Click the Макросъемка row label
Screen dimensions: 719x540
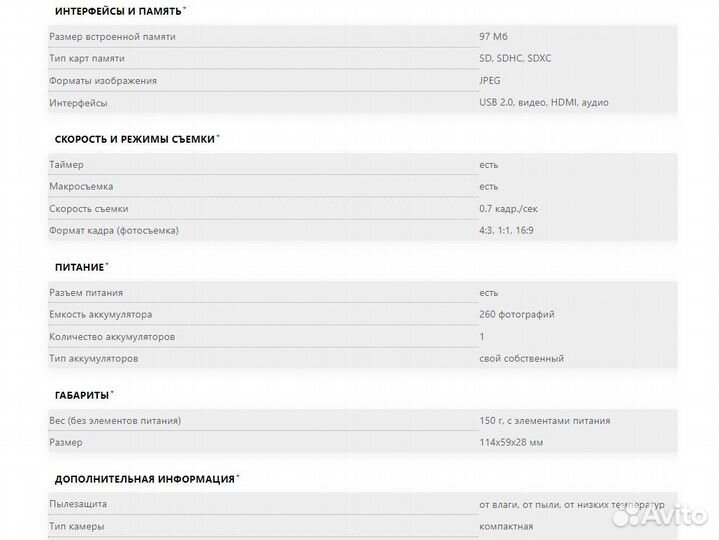coord(81,187)
